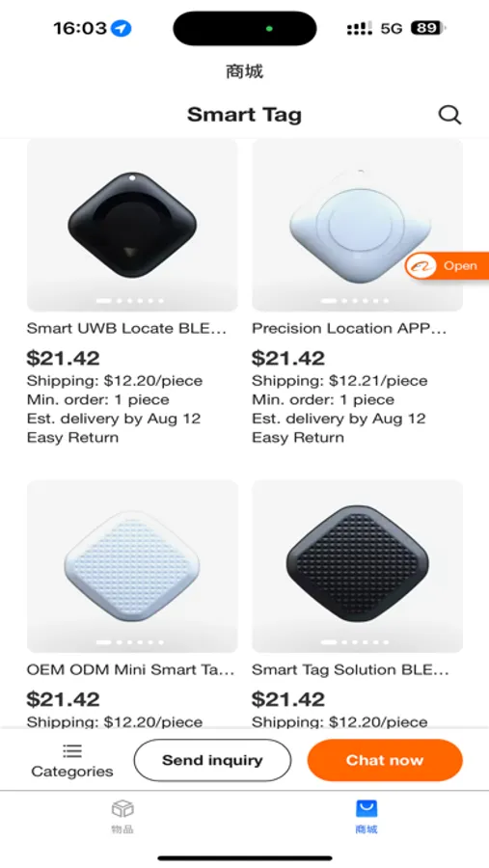Open the Smart UWB Locate BLE title
The height and width of the screenshot is (868, 489).
click(126, 328)
